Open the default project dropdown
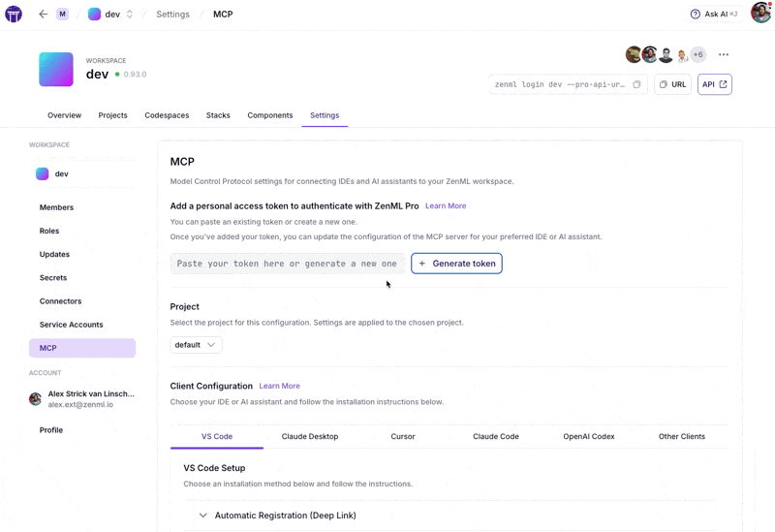The image size is (775, 532). [x=196, y=345]
